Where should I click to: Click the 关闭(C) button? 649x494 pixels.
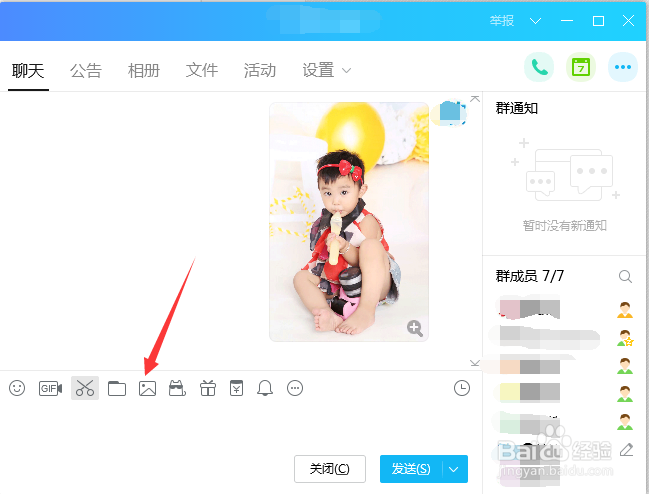coord(330,469)
